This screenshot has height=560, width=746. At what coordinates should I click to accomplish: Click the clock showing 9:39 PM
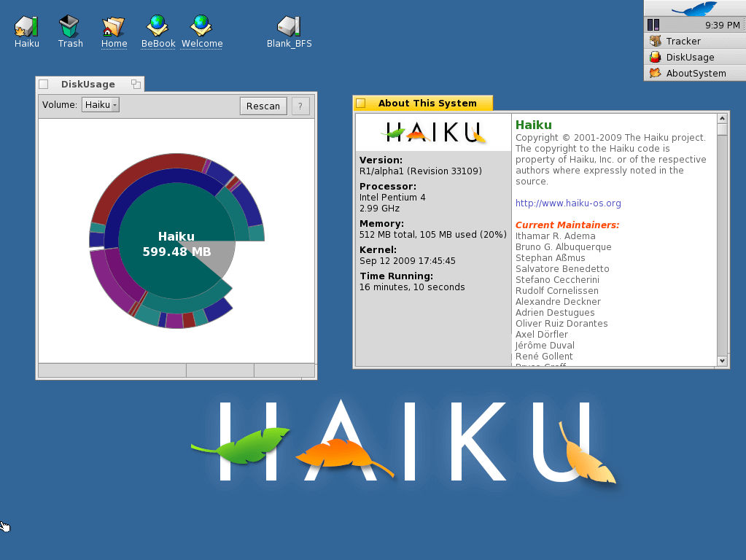click(722, 26)
